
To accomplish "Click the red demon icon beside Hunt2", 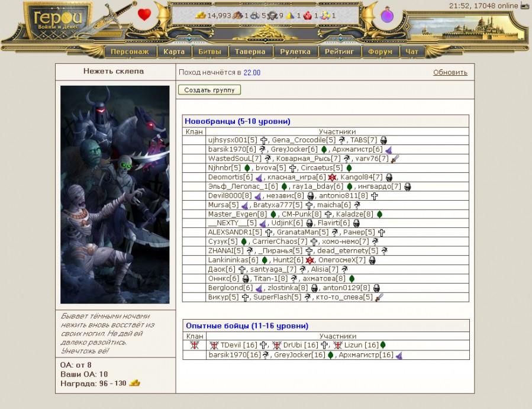I will [310, 260].
